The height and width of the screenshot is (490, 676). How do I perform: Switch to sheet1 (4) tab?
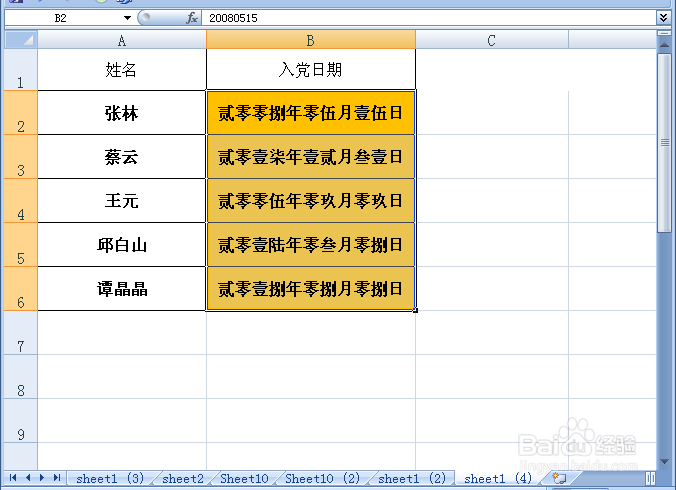[498, 478]
